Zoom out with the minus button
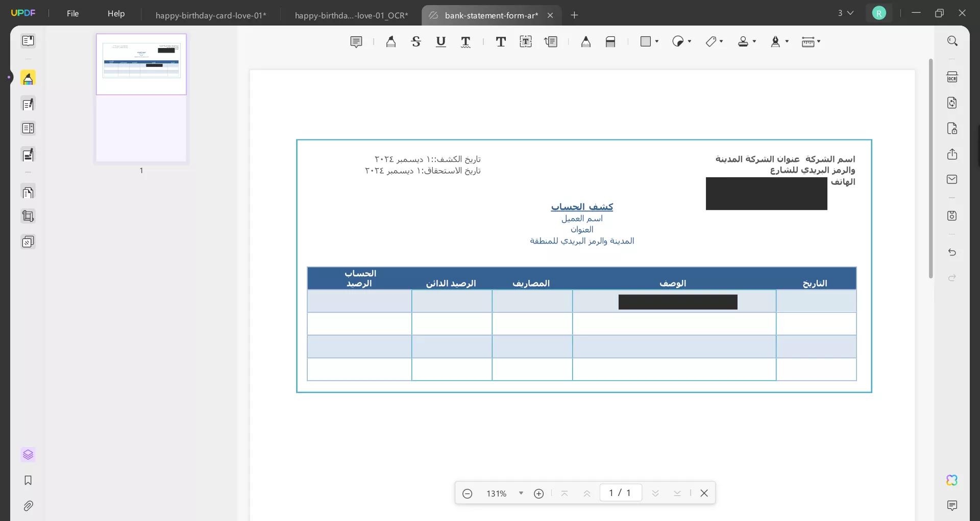 [467, 493]
